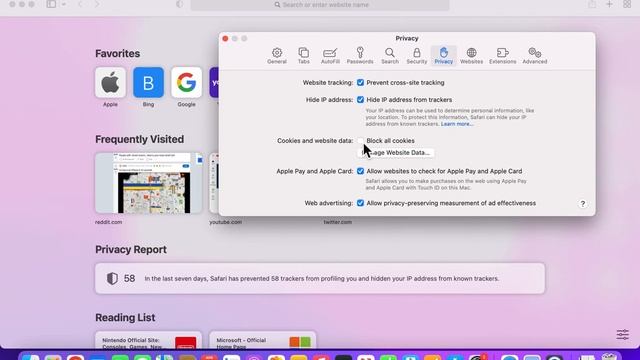Open the Bing favorite
Screen dimensions: 640x360
(148, 83)
